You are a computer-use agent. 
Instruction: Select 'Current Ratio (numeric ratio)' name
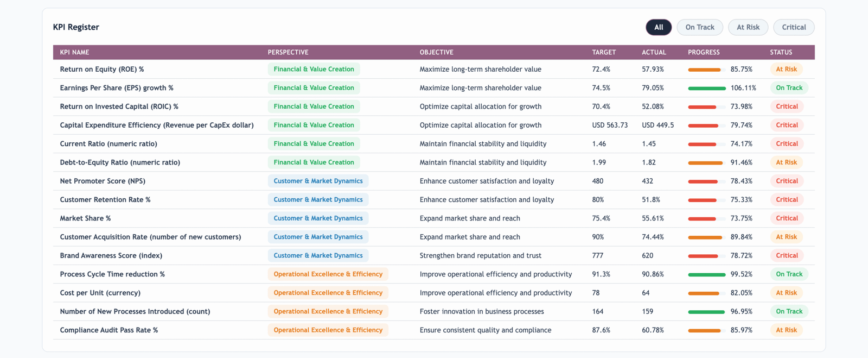point(108,143)
